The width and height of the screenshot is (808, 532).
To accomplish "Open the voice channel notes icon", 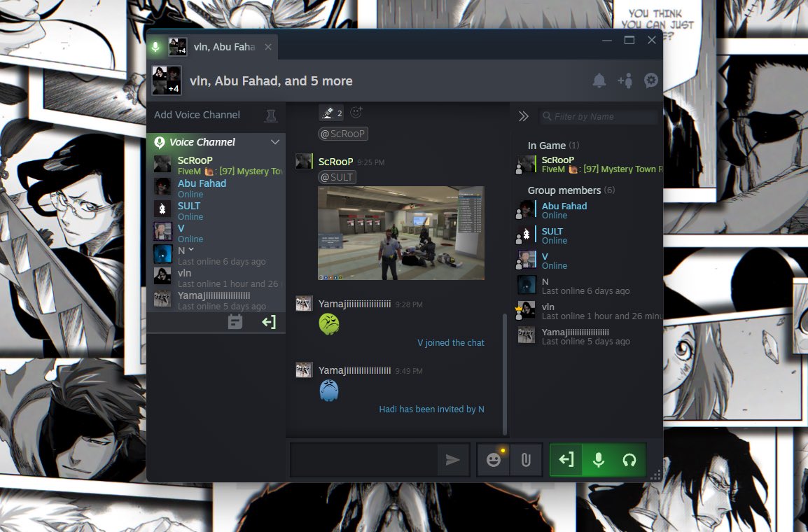I will click(x=235, y=322).
